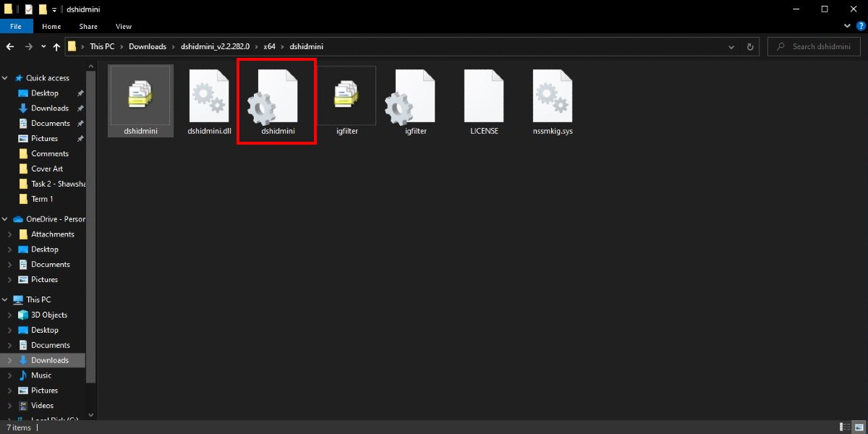The width and height of the screenshot is (868, 434).
Task: Expand the OneDrive - Personal tree
Action: [x=6, y=218]
